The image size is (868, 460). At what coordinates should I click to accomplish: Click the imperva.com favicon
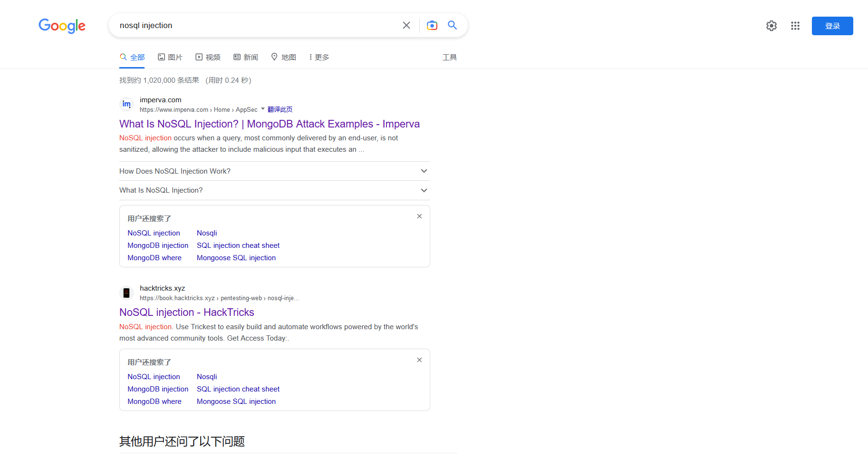tap(126, 104)
